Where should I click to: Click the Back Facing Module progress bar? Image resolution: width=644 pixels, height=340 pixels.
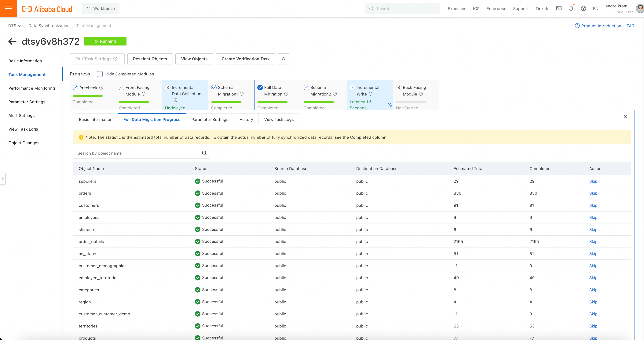point(411,102)
